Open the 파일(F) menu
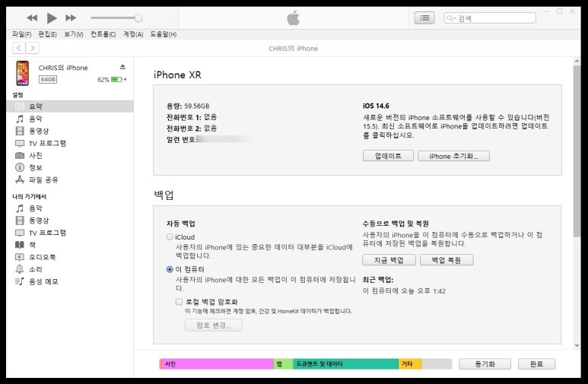The height and width of the screenshot is (384, 588). point(22,34)
